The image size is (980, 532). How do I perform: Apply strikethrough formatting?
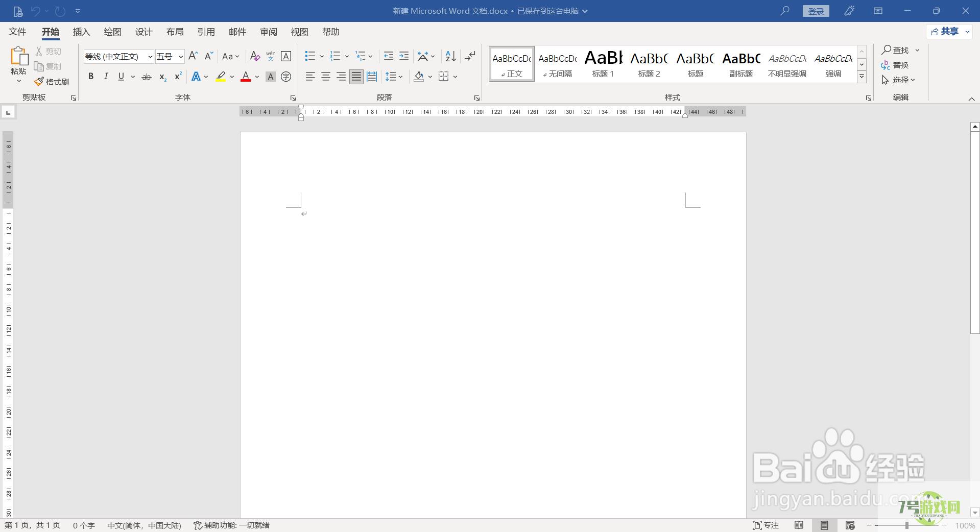point(147,77)
